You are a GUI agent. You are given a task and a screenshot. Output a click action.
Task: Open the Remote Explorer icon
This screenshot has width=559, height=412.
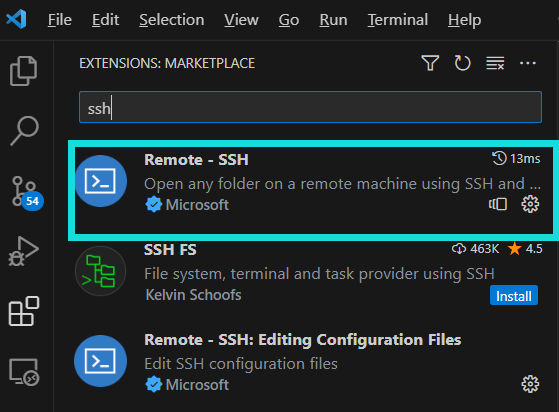pyautogui.click(x=24, y=372)
